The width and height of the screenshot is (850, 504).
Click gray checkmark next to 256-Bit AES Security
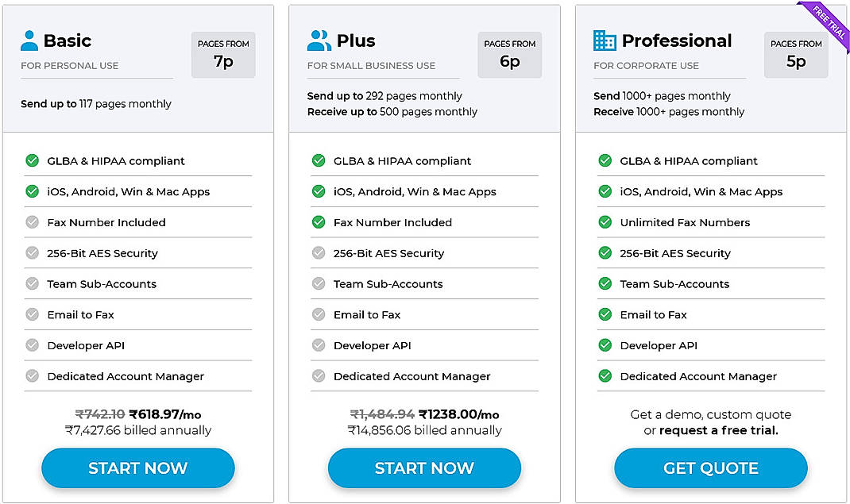[32, 252]
